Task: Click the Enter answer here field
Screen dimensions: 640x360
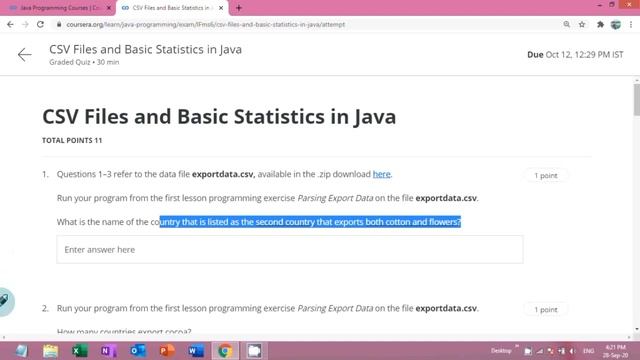Action: coord(290,249)
